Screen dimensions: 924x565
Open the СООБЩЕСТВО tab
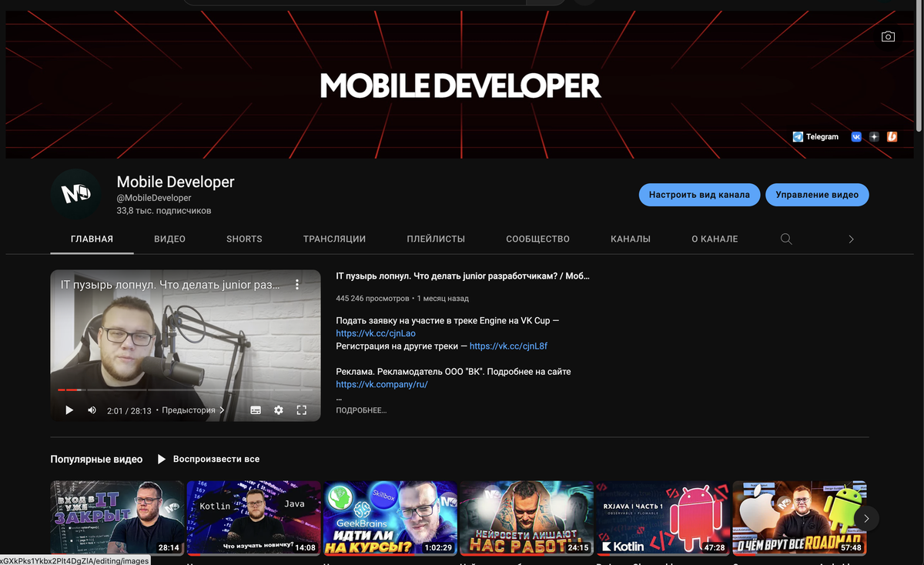(x=537, y=239)
